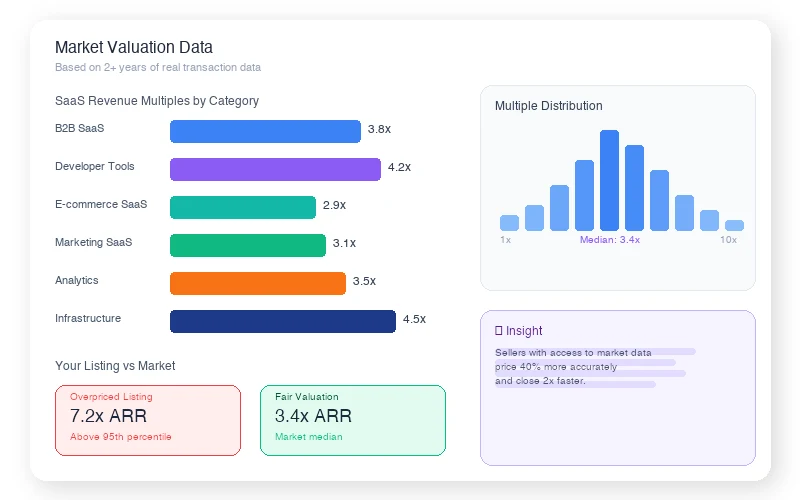800x500 pixels.
Task: Select the Marketing SaaS green bar
Action: tap(248, 245)
